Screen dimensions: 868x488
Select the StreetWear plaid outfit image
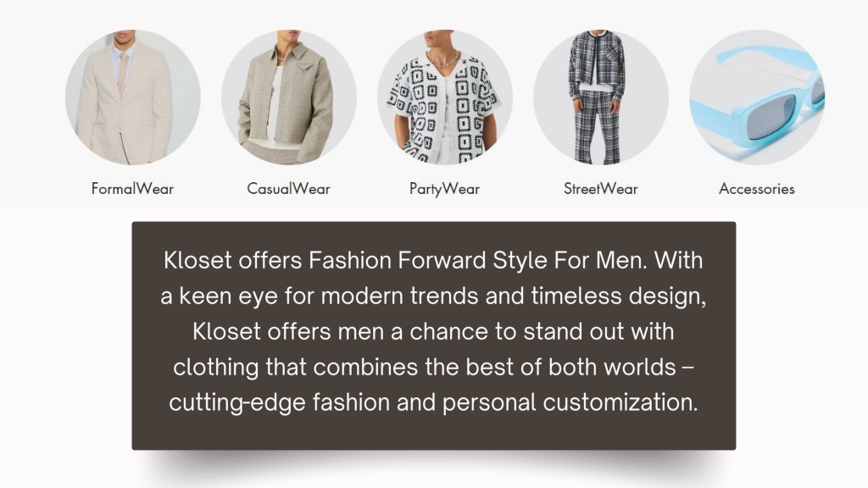(x=601, y=97)
